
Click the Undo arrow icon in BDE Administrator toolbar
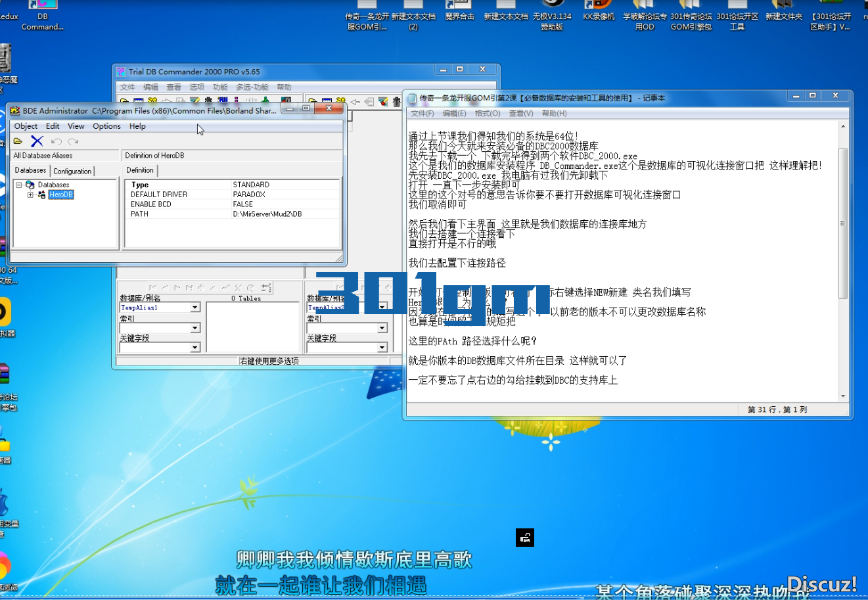[x=57, y=141]
